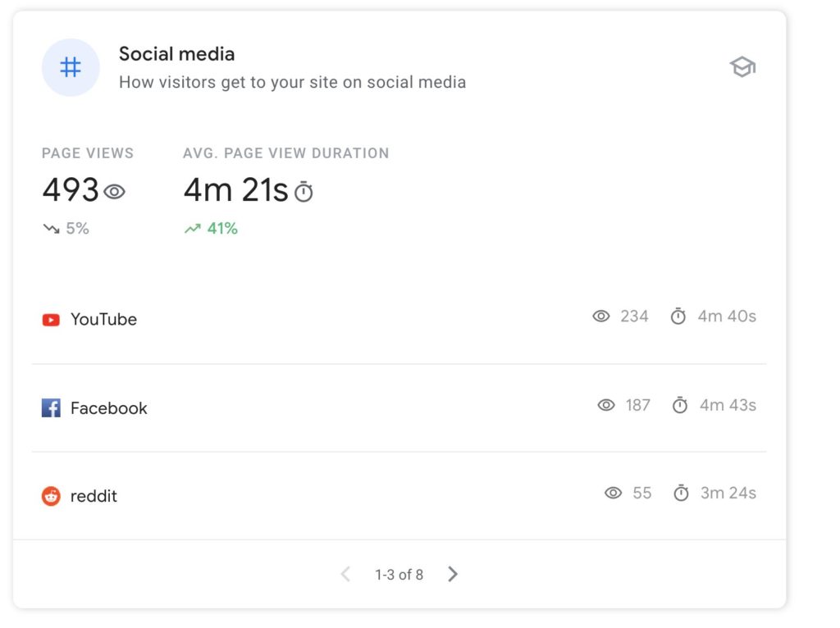Screen dimensions: 840x628
Task: Click the Facebook logo icon
Action: click(51, 408)
